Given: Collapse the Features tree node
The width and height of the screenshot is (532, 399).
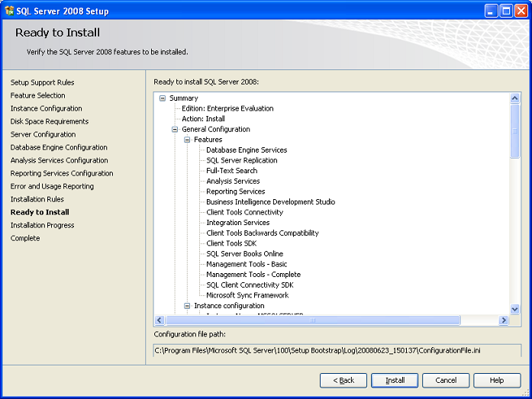Looking at the screenshot, I should pos(187,140).
